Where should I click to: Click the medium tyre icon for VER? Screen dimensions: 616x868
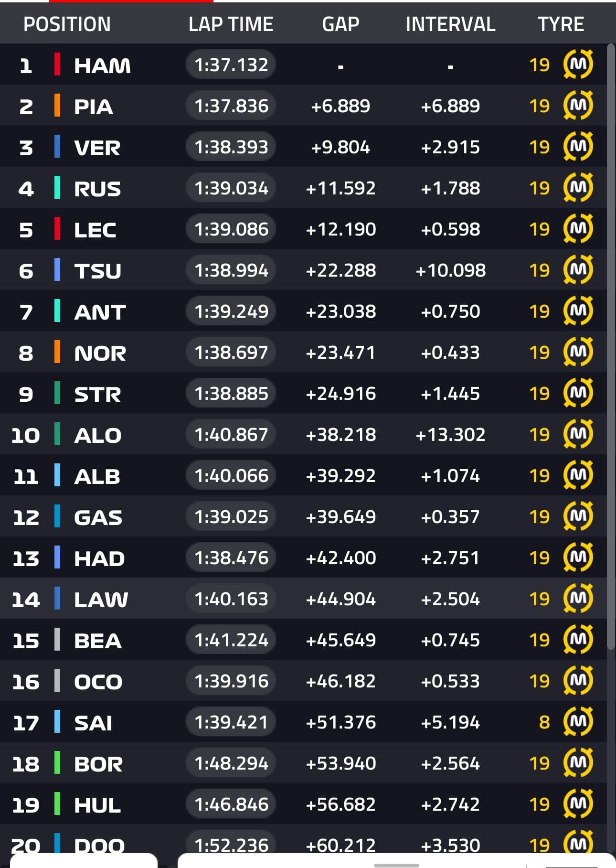click(578, 146)
